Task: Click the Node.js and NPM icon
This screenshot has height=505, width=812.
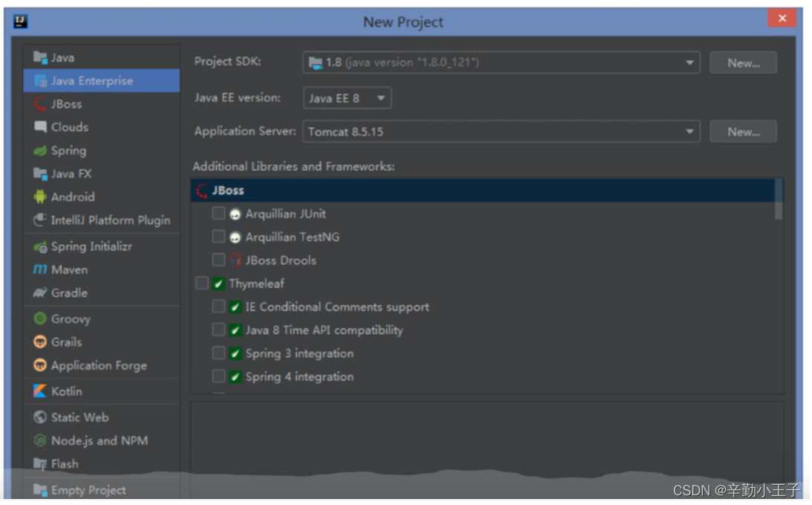Action: point(40,440)
